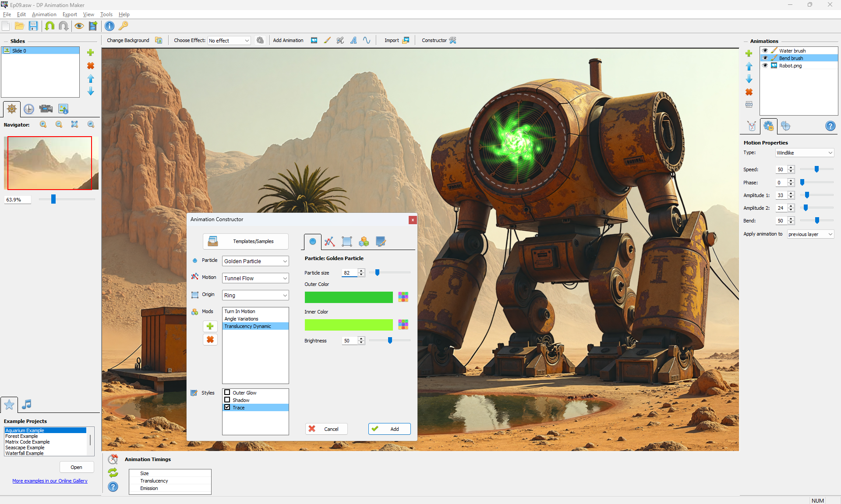Click the green add modifier plus button
The image size is (841, 504).
(x=210, y=326)
